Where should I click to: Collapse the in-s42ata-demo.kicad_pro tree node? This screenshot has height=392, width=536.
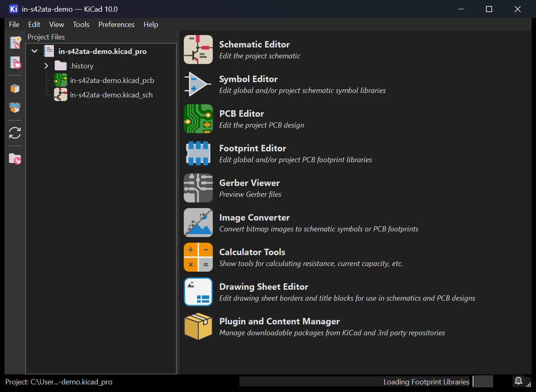click(34, 51)
